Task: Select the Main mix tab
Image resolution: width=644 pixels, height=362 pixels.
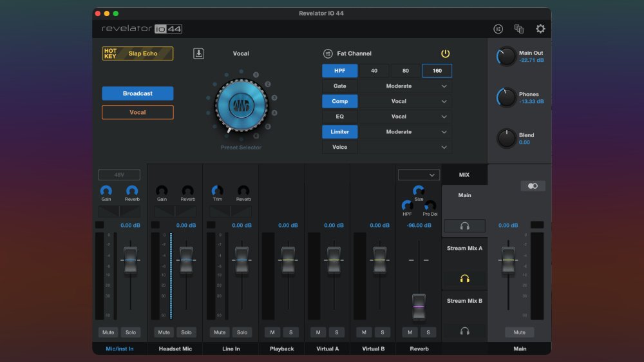Action: click(x=464, y=195)
